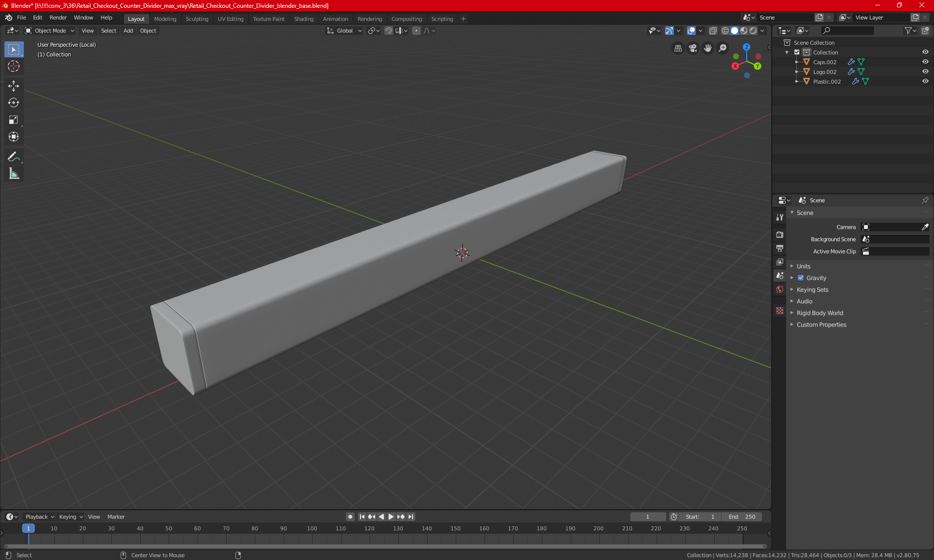Viewport: 934px width, 560px height.
Task: Click frame 100 on the timeline
Action: coord(312,529)
